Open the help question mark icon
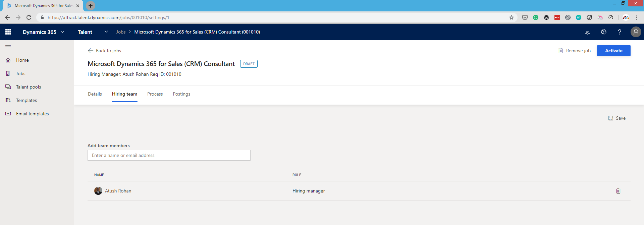Screen dimensions: 644x225 pyautogui.click(x=620, y=32)
